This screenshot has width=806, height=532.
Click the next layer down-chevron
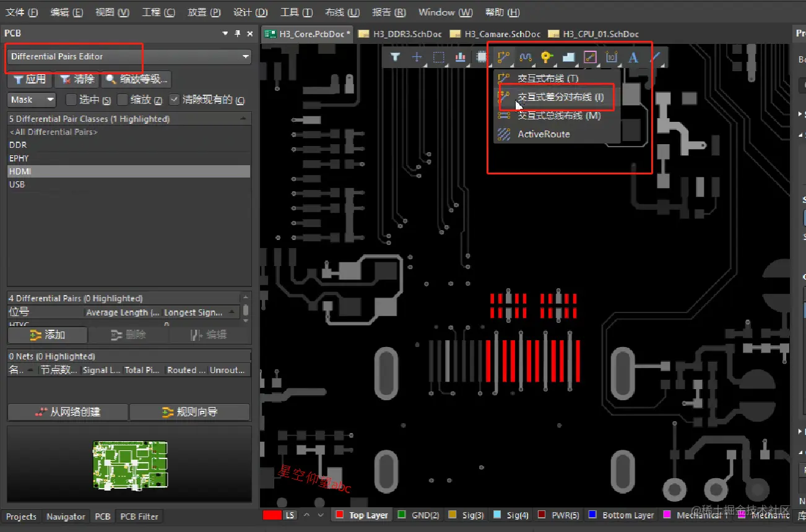pos(321,515)
